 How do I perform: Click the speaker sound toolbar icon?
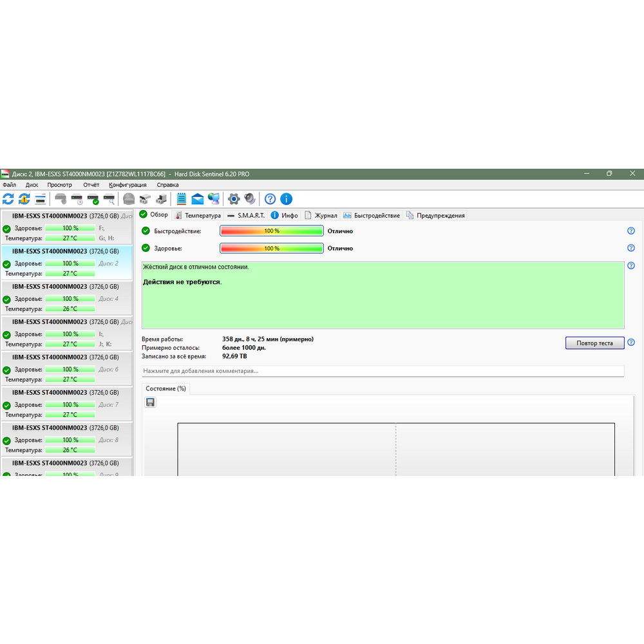pyautogui.click(x=250, y=199)
